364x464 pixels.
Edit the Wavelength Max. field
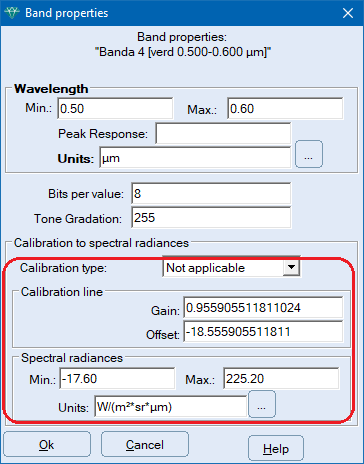pyautogui.click(x=285, y=108)
